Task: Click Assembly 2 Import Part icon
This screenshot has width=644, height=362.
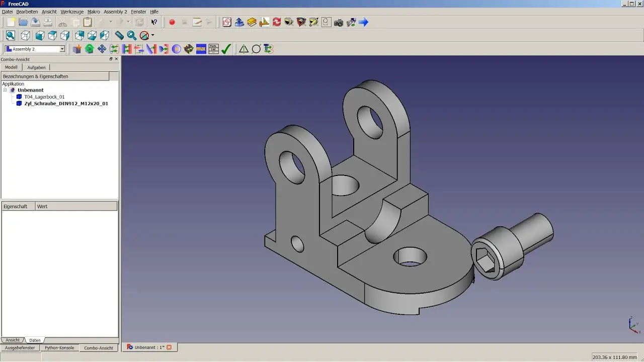Action: [x=77, y=49]
